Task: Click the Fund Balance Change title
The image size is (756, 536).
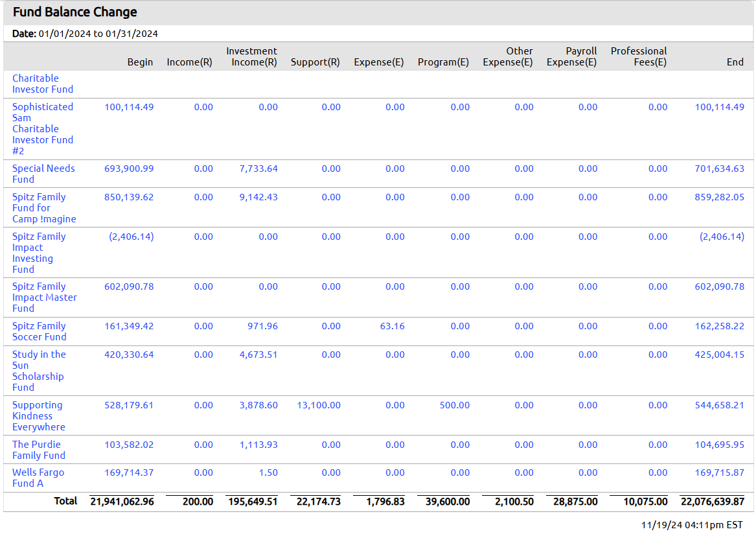Action: (x=74, y=12)
